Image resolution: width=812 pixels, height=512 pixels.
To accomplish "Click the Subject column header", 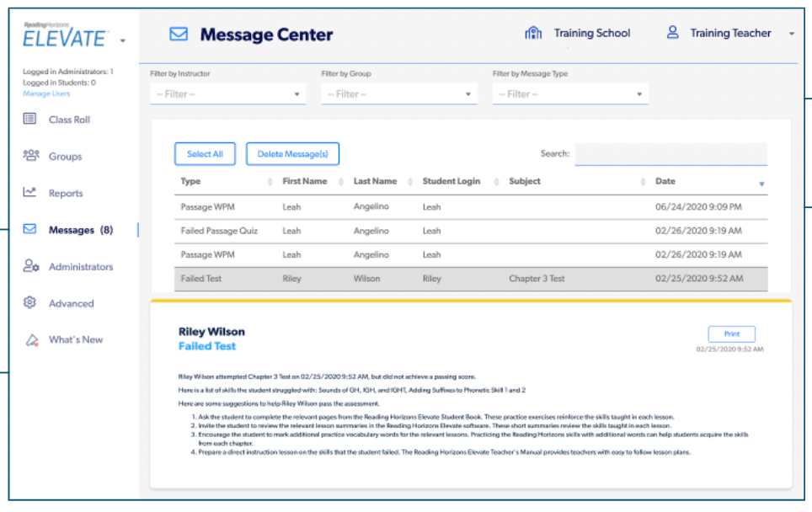I will coord(525,181).
